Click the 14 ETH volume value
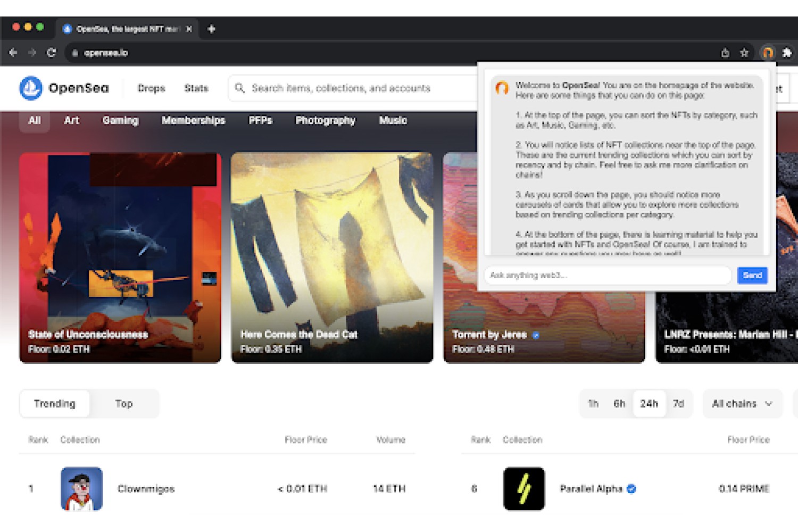This screenshot has width=798, height=532. coord(389,488)
